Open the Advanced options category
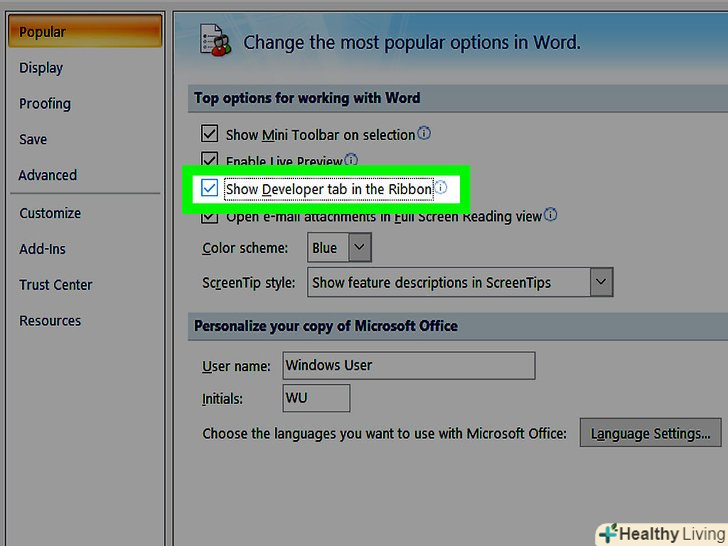This screenshot has width=728, height=546. pos(48,175)
